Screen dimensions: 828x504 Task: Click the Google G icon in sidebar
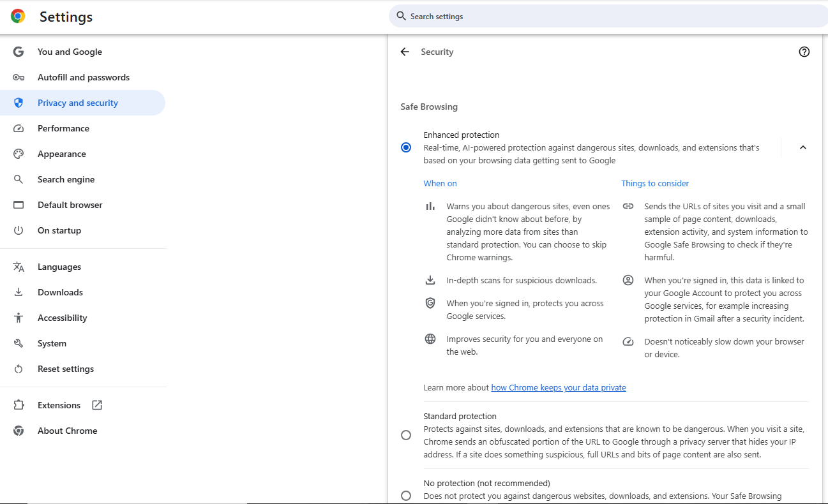coord(19,52)
